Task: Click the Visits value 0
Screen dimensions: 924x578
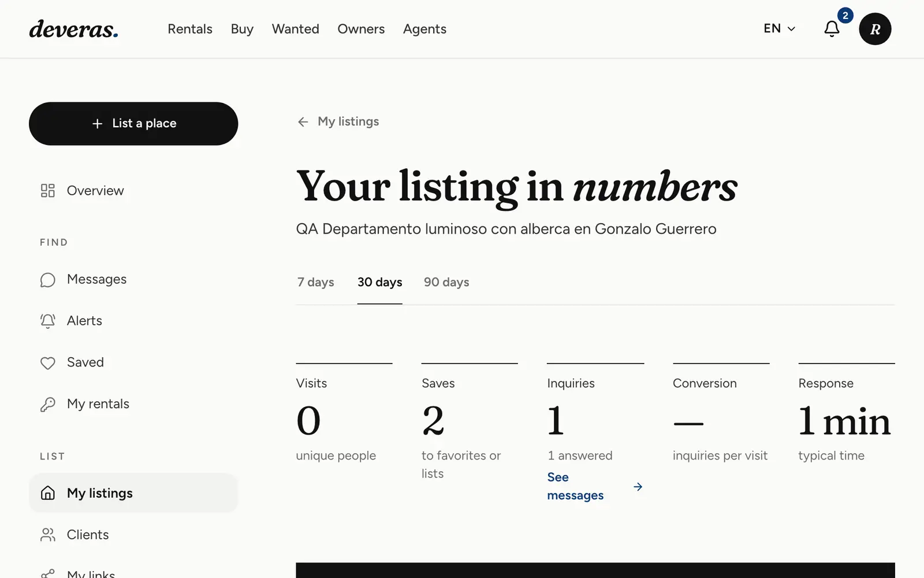Action: point(308,421)
